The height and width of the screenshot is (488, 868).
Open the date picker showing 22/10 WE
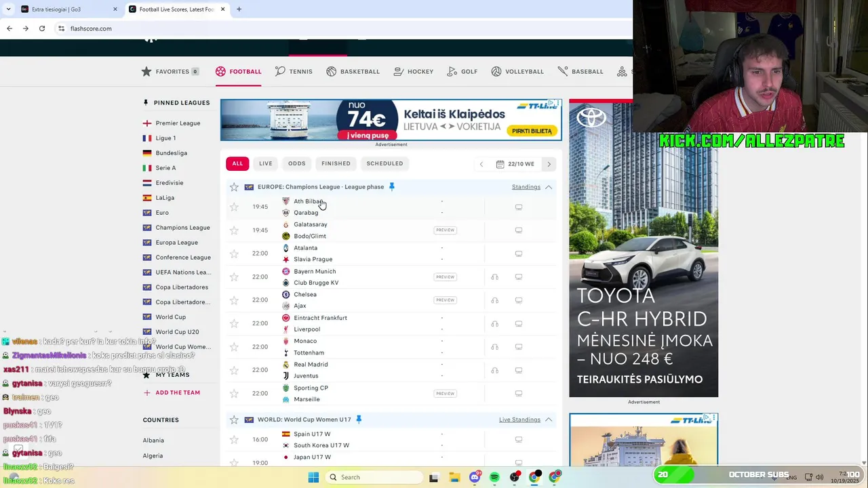point(515,164)
